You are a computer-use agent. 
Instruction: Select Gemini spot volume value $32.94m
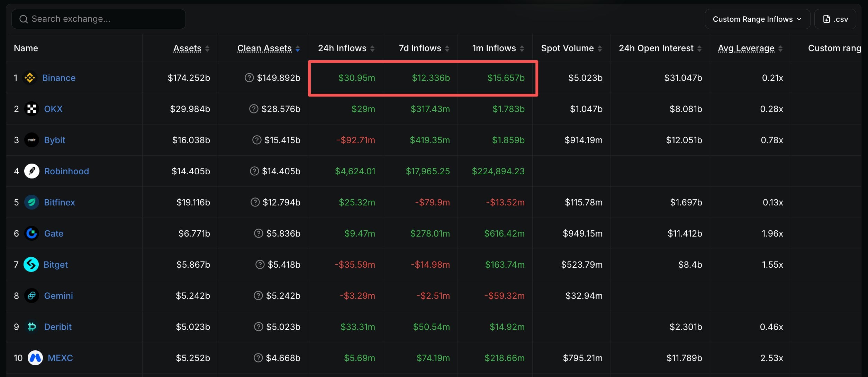point(584,296)
